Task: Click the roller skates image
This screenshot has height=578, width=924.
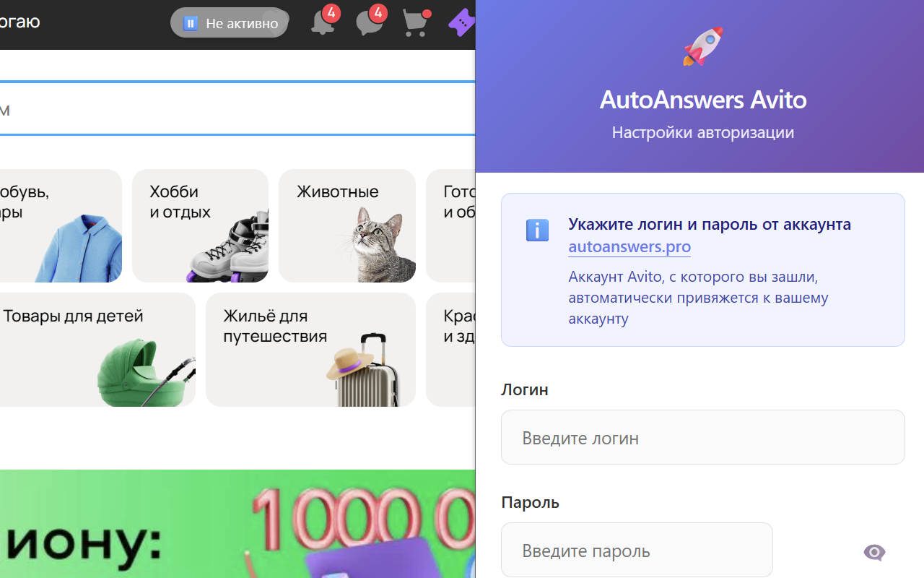Action: coord(229,247)
